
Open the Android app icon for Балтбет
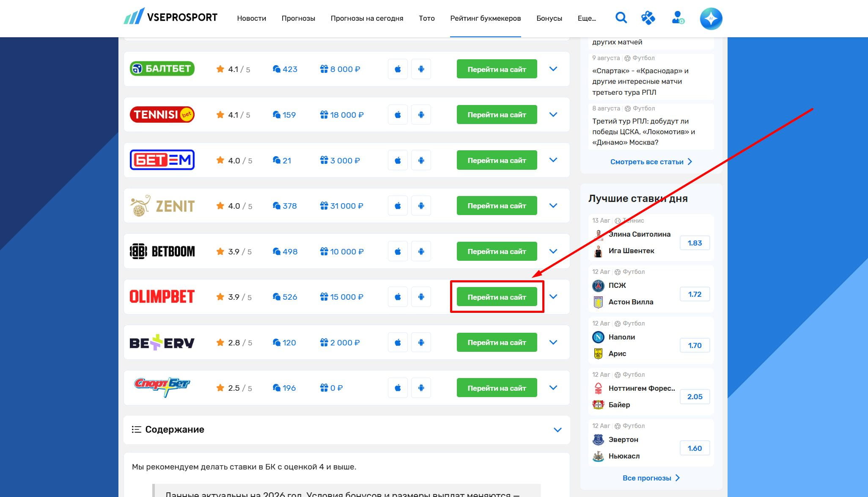(421, 69)
